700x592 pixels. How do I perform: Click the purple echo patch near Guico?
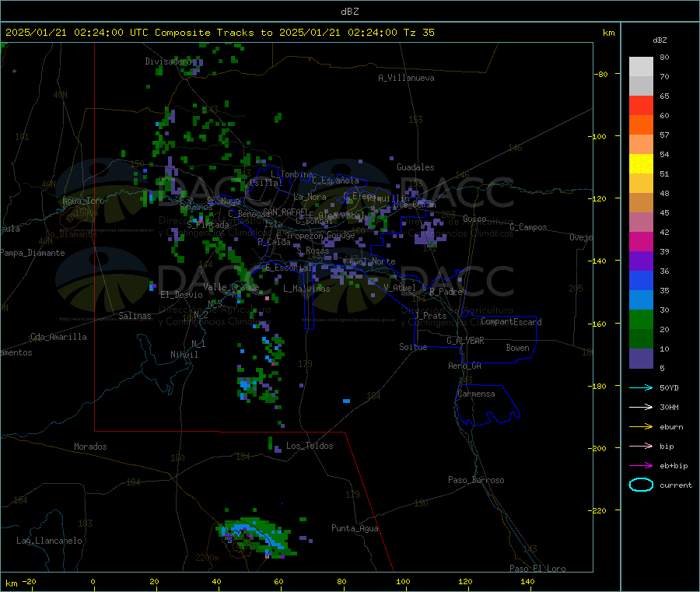pos(429,233)
